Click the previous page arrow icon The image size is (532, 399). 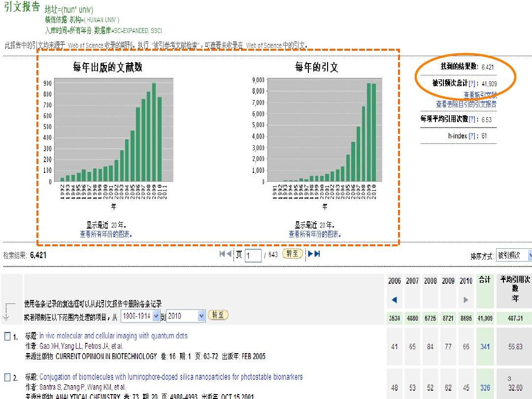tap(229, 254)
